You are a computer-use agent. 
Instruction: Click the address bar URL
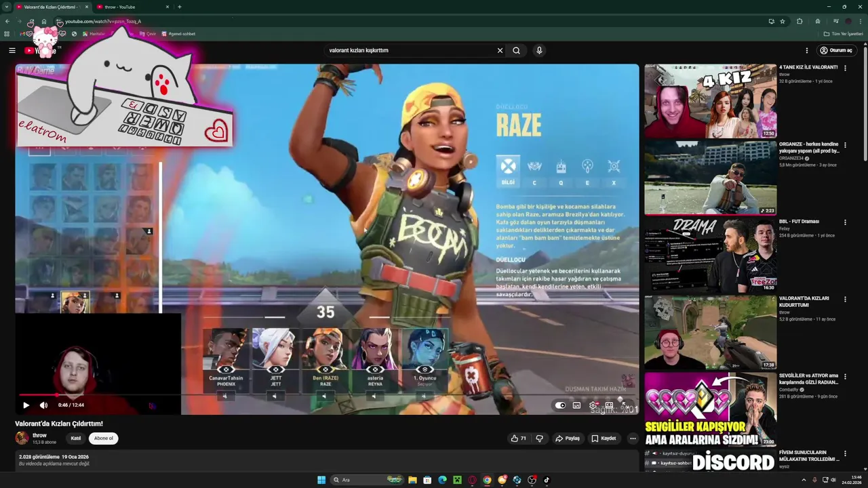[103, 22]
